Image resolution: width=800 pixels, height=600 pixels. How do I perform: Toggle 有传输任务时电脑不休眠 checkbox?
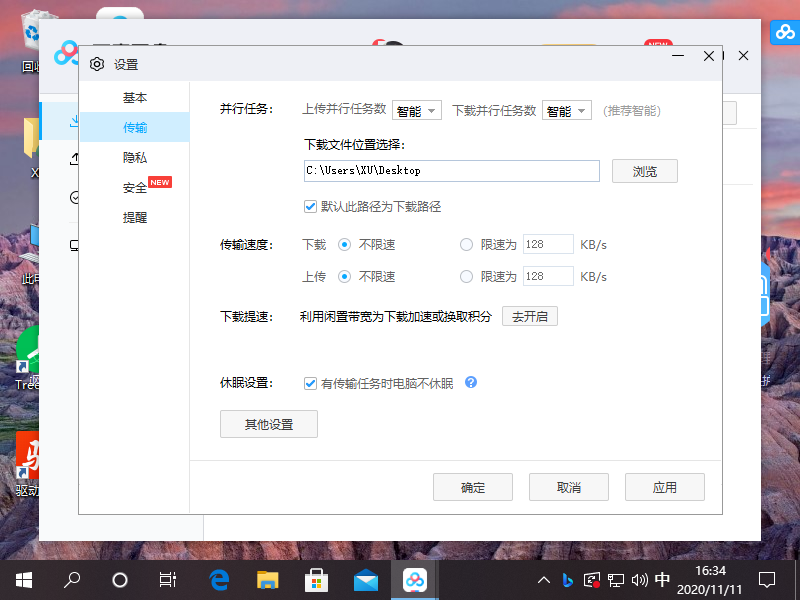[311, 383]
